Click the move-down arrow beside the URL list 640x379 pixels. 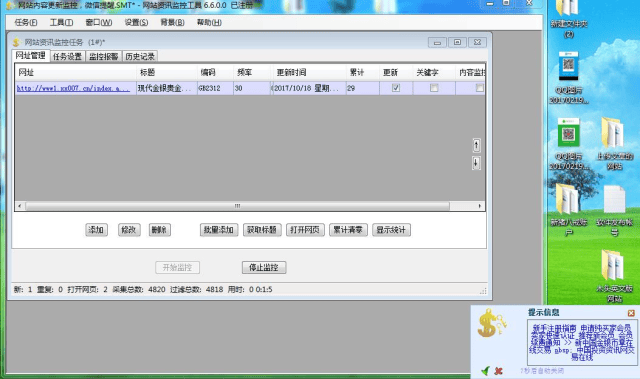coord(476,163)
